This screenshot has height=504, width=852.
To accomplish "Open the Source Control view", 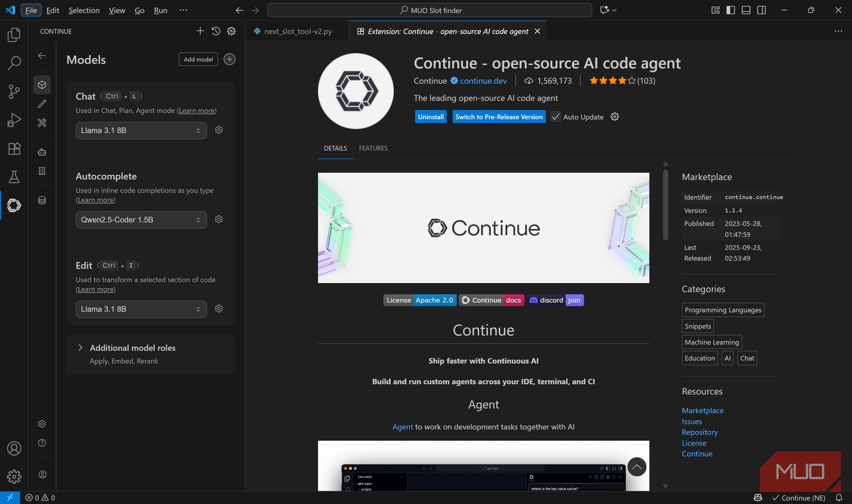I will coord(14,91).
